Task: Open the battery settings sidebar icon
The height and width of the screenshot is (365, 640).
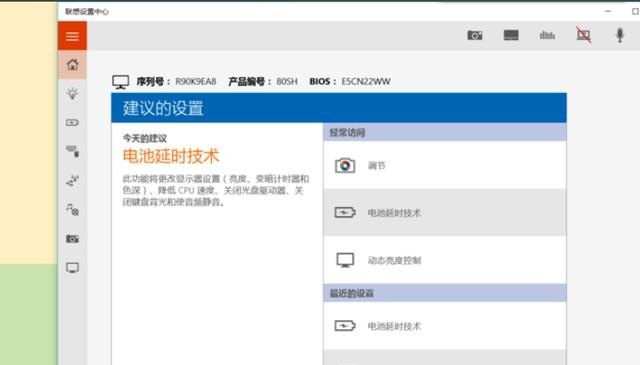Action: 73,122
